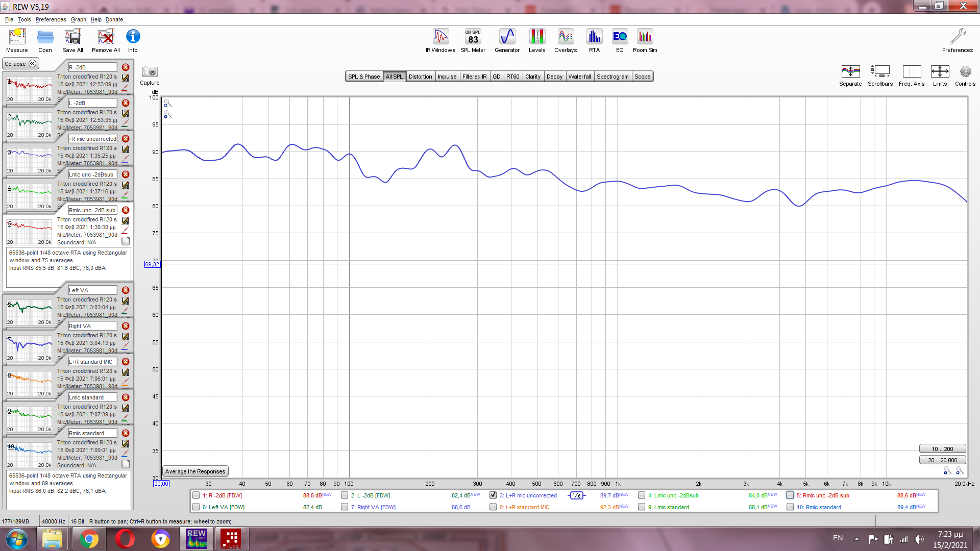Open the graph Controls gear

tap(965, 72)
